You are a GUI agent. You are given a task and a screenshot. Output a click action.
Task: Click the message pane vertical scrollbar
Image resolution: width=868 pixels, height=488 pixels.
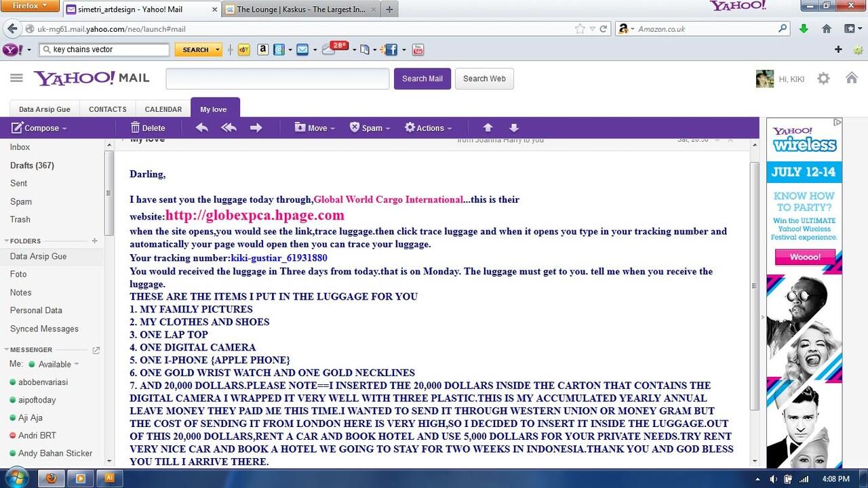pyautogui.click(x=755, y=286)
